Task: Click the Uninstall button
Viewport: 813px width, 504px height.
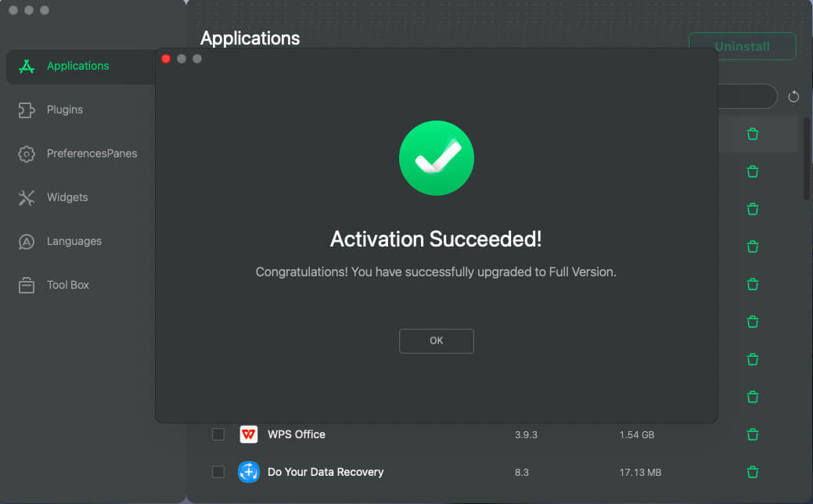Action: point(742,46)
